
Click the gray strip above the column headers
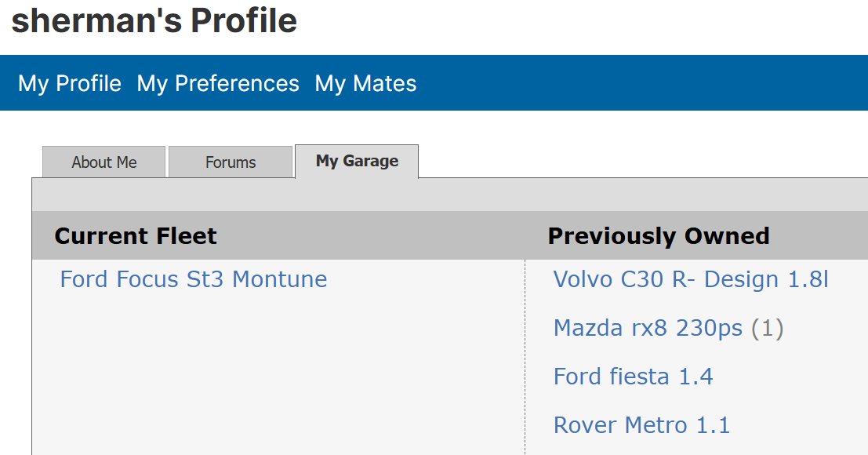pos(447,195)
